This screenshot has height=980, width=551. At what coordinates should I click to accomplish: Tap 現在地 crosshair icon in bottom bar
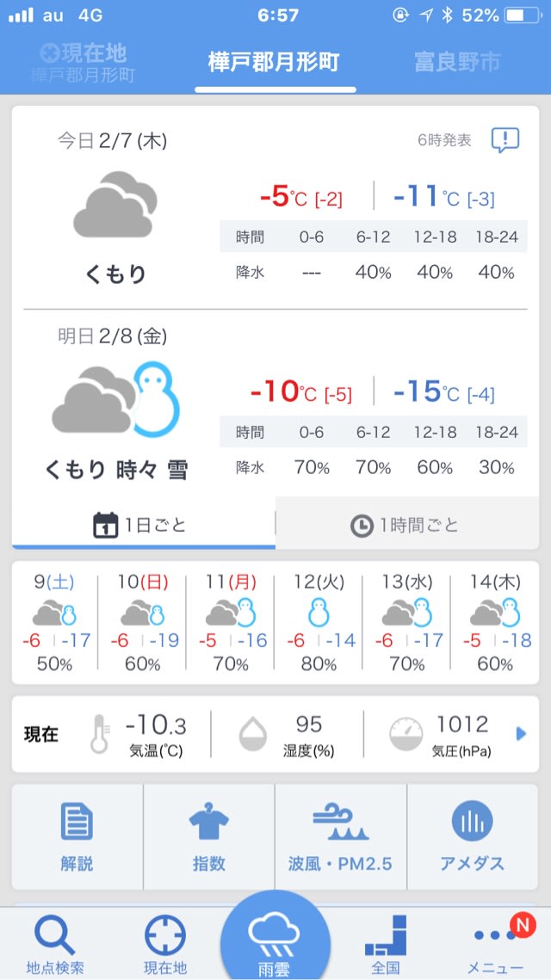coord(165,942)
